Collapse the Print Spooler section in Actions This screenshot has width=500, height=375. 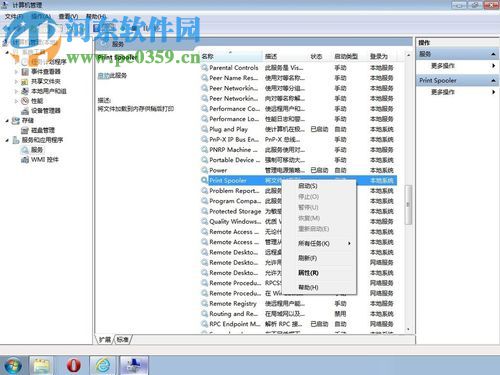coord(493,80)
